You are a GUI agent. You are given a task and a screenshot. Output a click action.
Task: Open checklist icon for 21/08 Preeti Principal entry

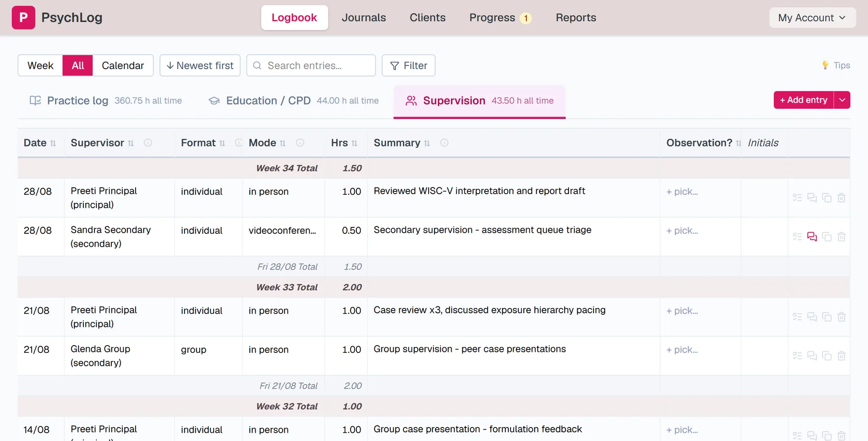click(797, 317)
